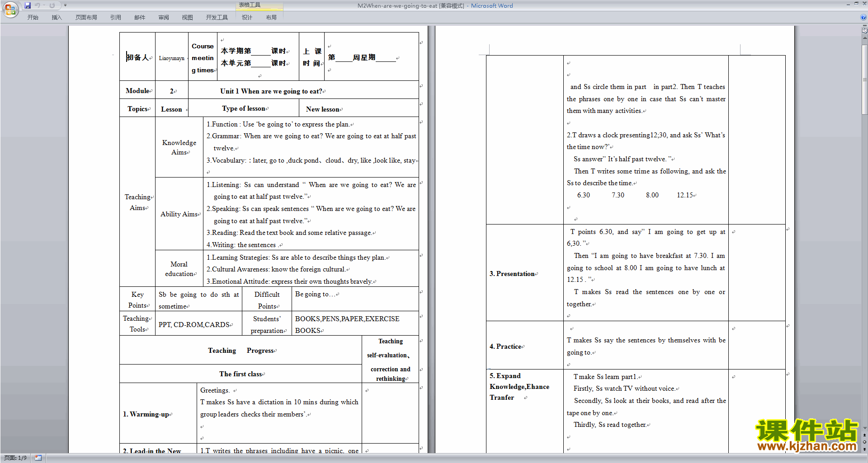Click the 'Liaoyunayn' cell text

tap(171, 58)
